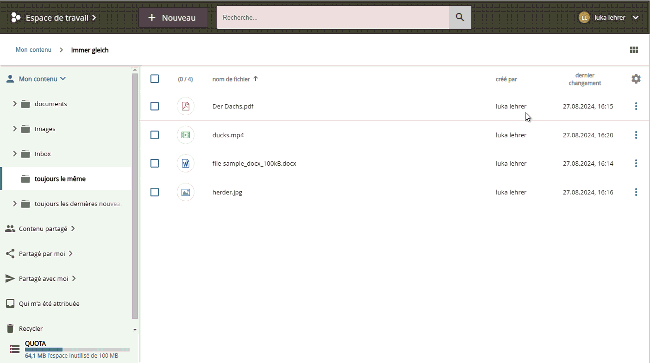Click the Partagé par moi share icon
The width and height of the screenshot is (650, 363).
click(x=10, y=254)
